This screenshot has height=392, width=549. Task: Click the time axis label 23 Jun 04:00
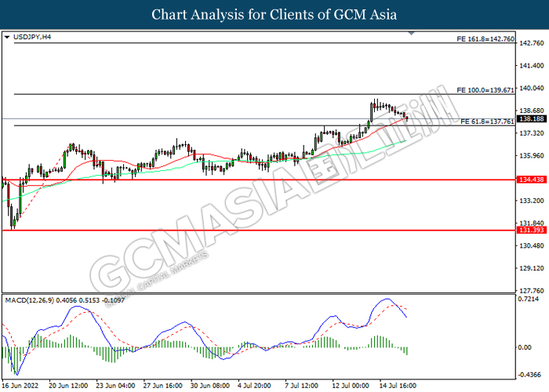point(115,386)
